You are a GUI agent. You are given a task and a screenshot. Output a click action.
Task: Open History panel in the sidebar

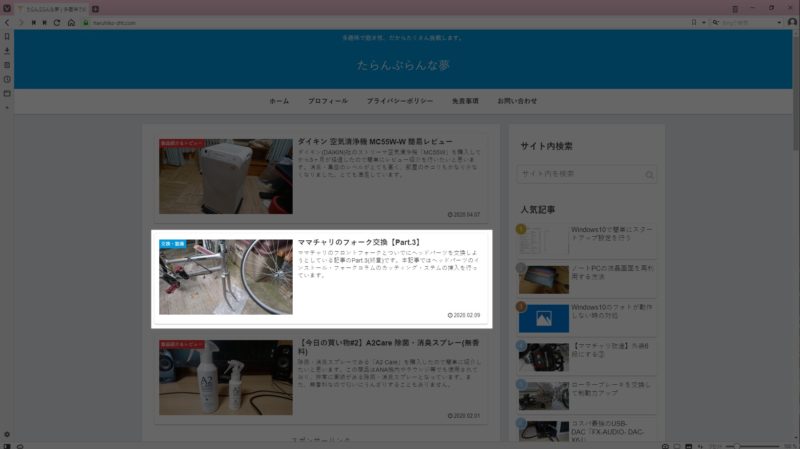click(x=7, y=80)
